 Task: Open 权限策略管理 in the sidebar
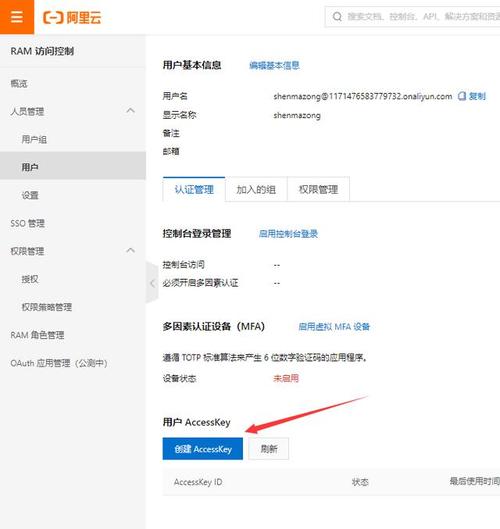(x=47, y=307)
